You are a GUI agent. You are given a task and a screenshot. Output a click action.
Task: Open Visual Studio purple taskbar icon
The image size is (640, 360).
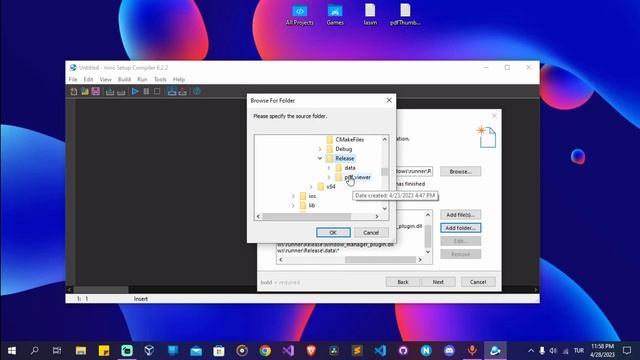[288, 351]
